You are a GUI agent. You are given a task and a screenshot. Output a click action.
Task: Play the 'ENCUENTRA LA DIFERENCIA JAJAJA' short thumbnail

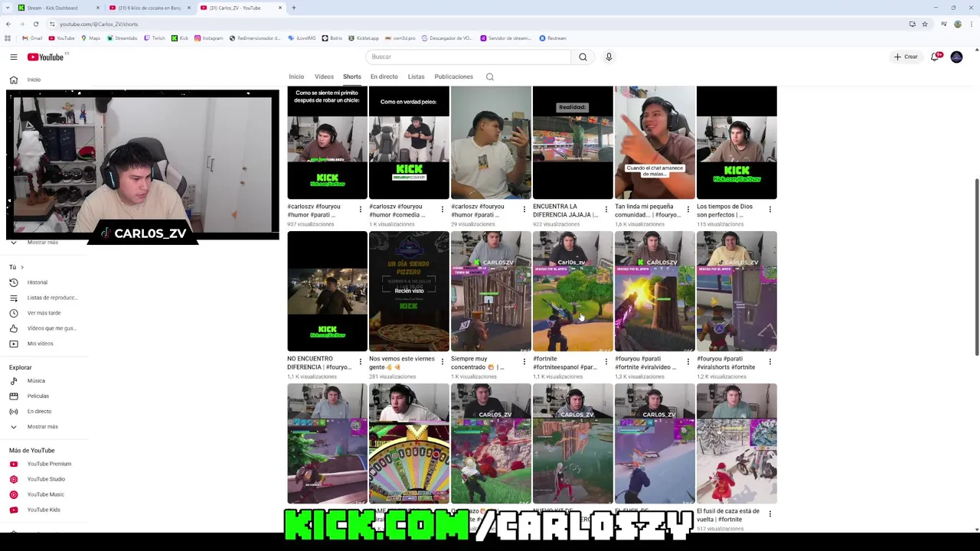point(573,142)
